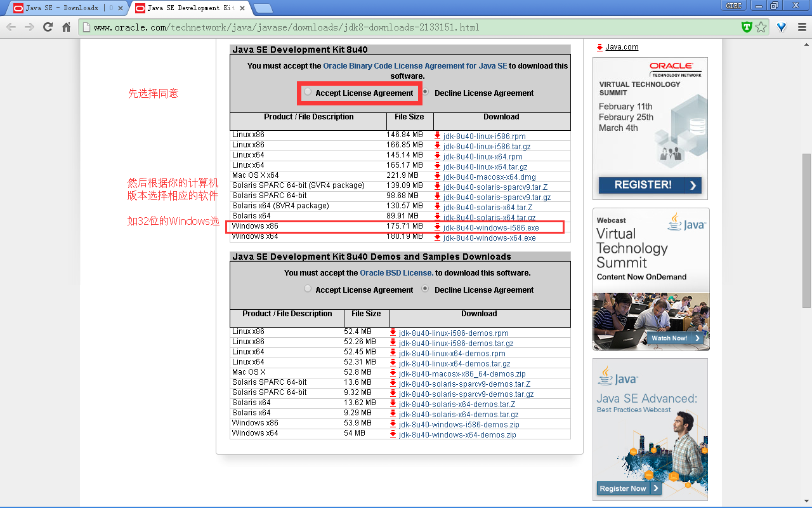Click Mac OS X x64 product row label
The width and height of the screenshot is (812, 508).
click(x=255, y=175)
